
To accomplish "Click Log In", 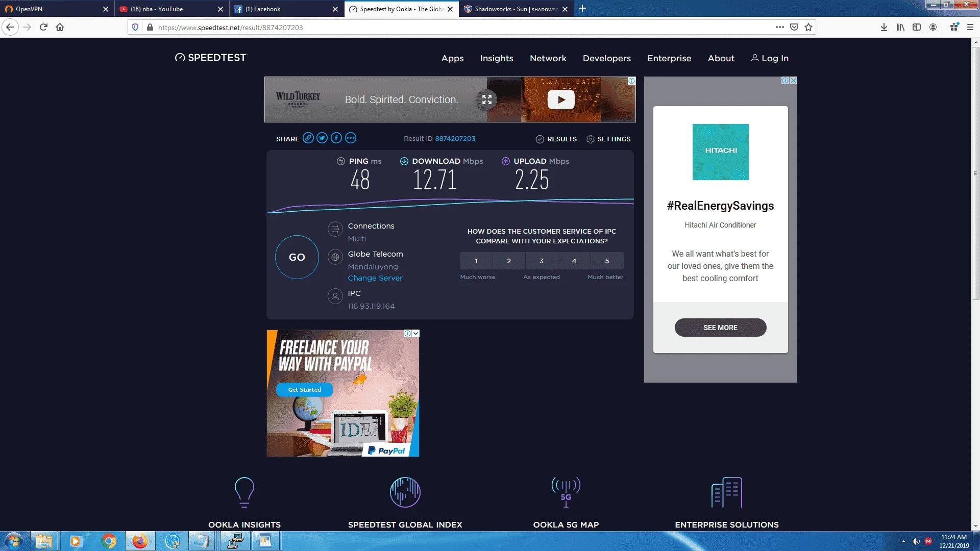I will [x=770, y=58].
